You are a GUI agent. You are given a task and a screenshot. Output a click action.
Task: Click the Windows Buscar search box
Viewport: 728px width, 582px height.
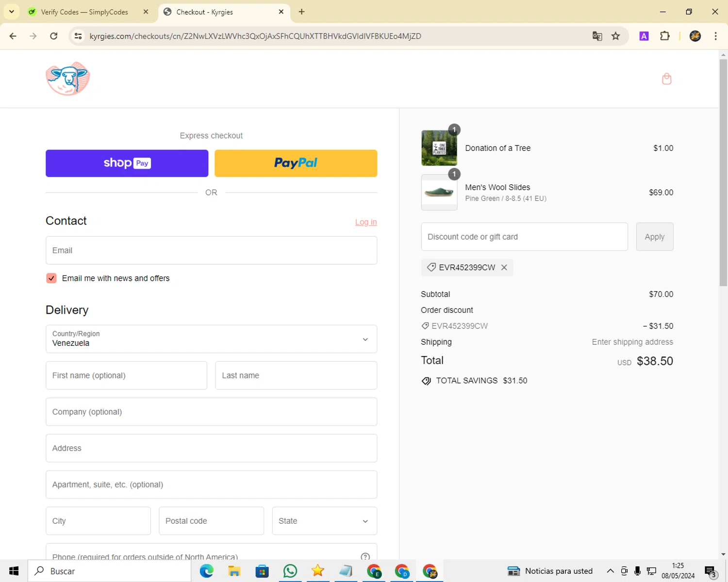(109, 571)
